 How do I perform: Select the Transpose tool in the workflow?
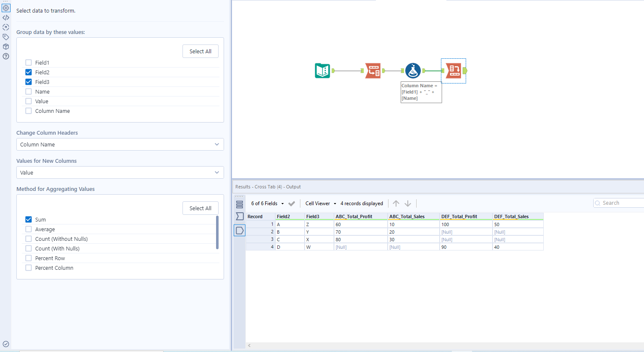373,70
